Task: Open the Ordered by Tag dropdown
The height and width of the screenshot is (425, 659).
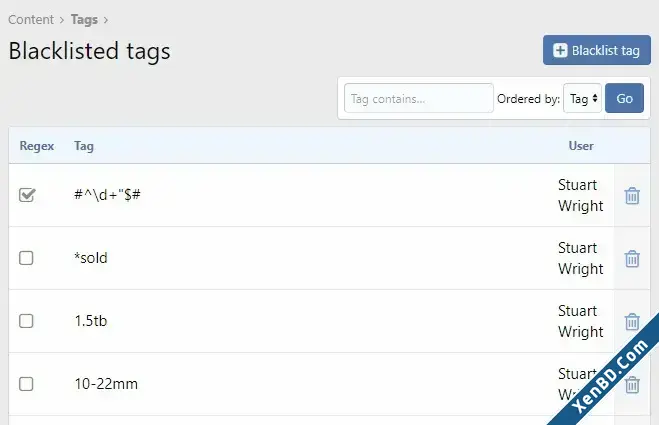Action: (583, 98)
